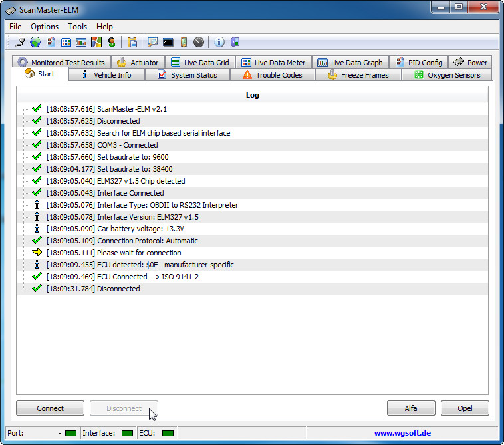Viewport: 504px width, 445px height.
Task: Click the yellow arrow icon beside 'Please wait'
Action: (37, 252)
